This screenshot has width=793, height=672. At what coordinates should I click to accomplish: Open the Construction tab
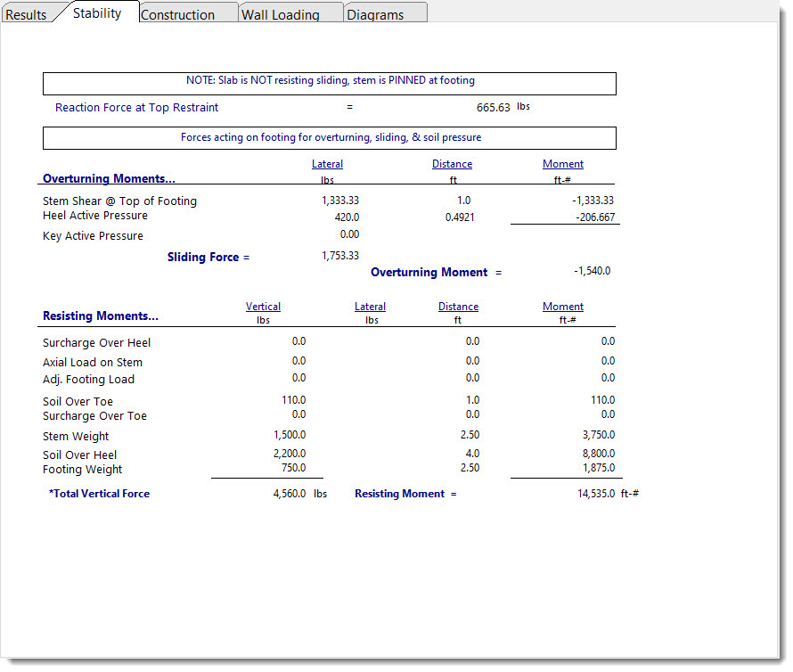tap(177, 14)
